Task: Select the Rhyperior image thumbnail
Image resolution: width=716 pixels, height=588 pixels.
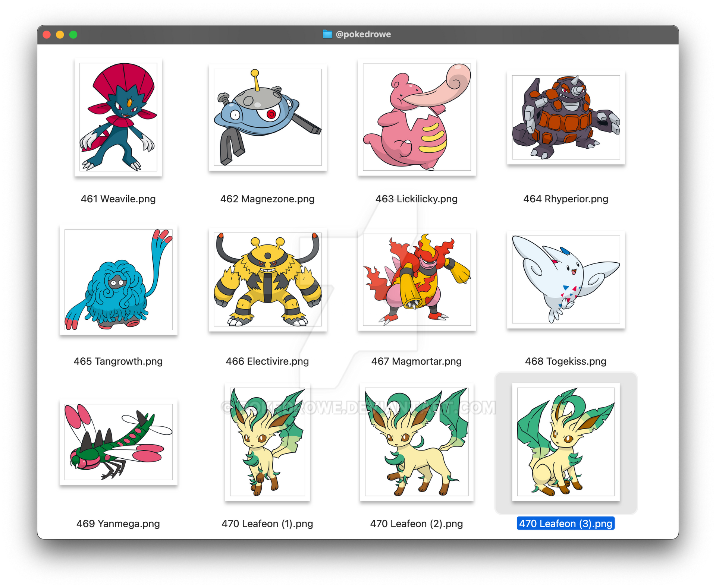Action: [566, 117]
